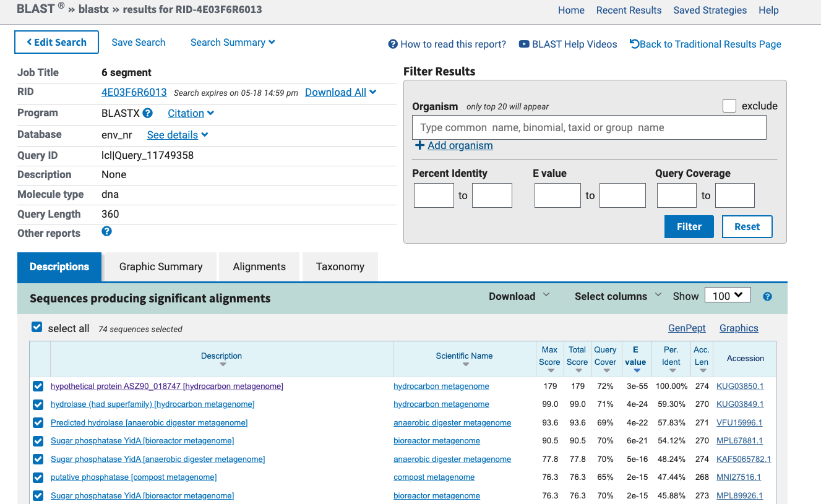Toggle the organism exclude checkbox
Screen dimensions: 821x504
coord(729,106)
